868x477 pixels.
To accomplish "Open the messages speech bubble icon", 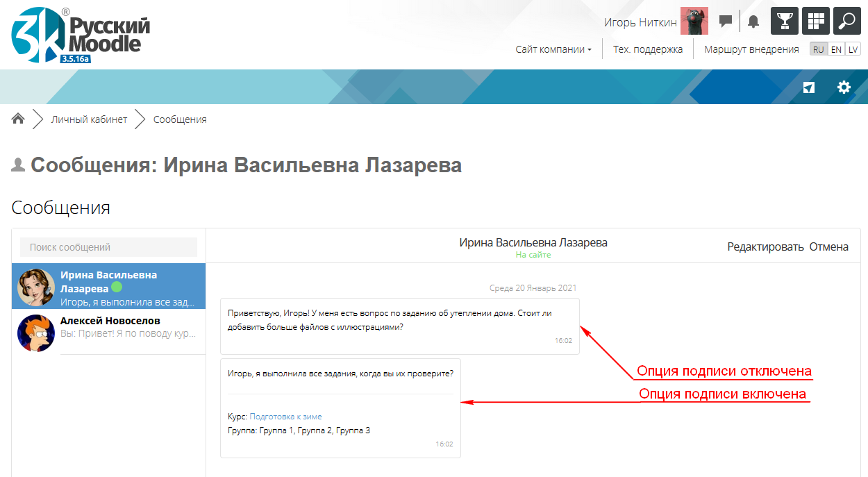I will coord(726,22).
